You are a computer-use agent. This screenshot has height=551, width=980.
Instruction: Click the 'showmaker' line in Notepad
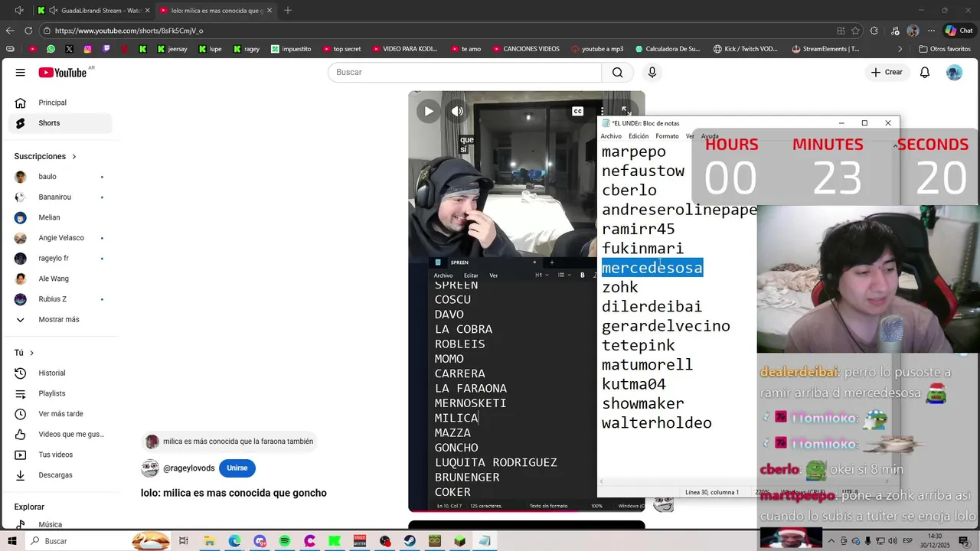pos(643,403)
